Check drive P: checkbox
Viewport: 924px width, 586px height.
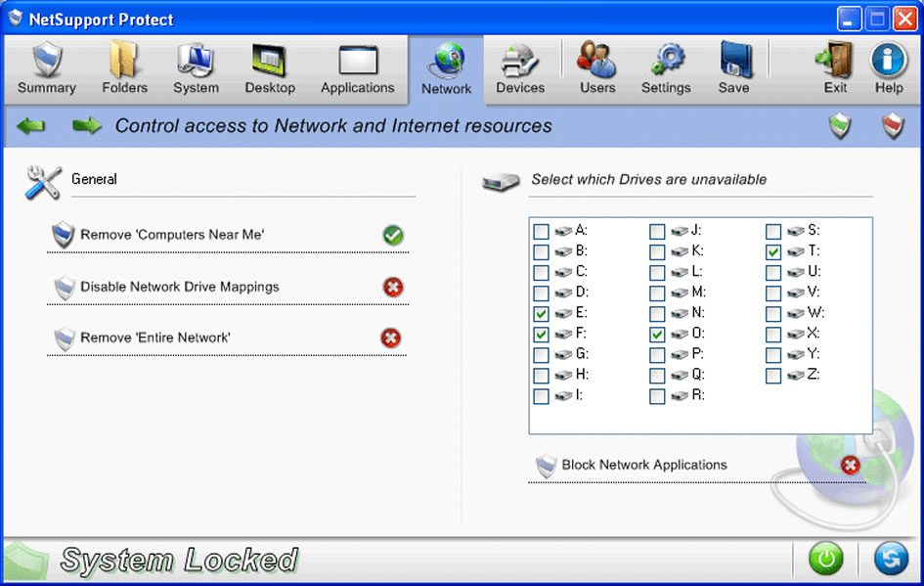[657, 355]
